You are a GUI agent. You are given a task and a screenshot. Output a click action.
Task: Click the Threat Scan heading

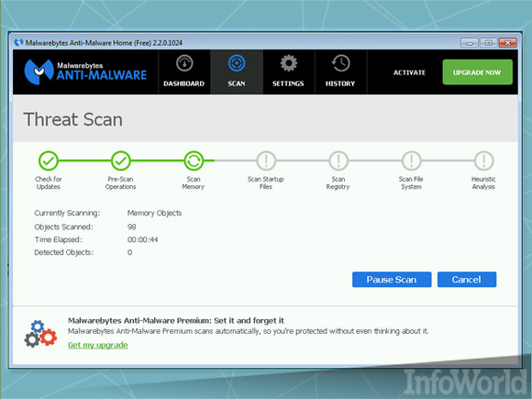[73, 120]
